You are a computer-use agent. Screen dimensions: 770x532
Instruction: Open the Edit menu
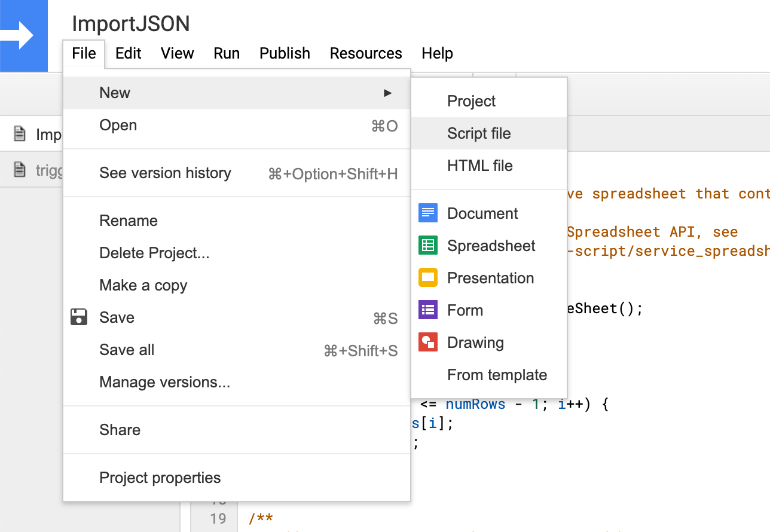click(x=128, y=54)
